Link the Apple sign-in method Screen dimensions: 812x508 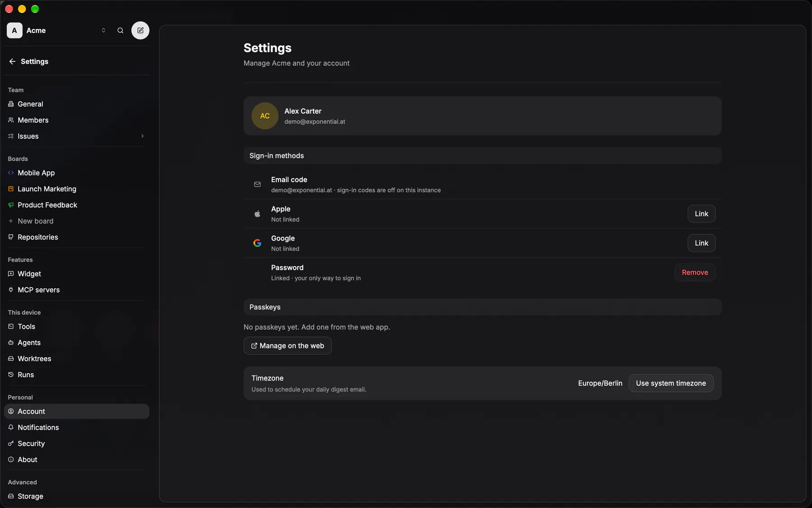(701, 214)
